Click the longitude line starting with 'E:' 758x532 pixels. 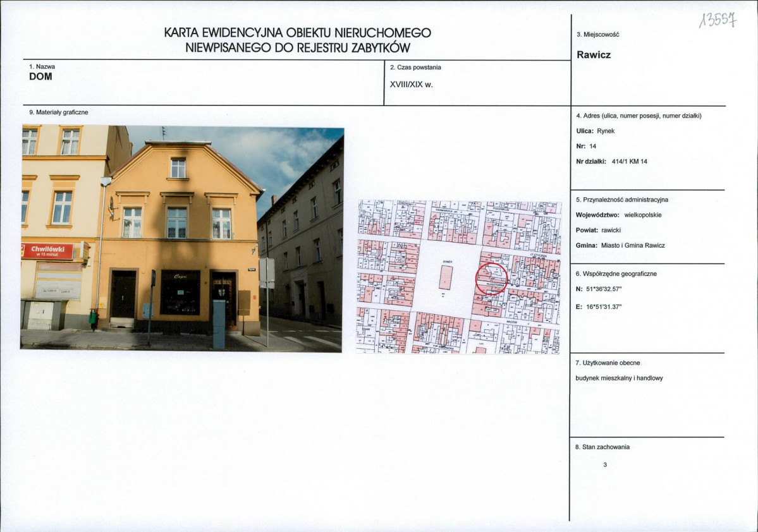click(x=599, y=306)
